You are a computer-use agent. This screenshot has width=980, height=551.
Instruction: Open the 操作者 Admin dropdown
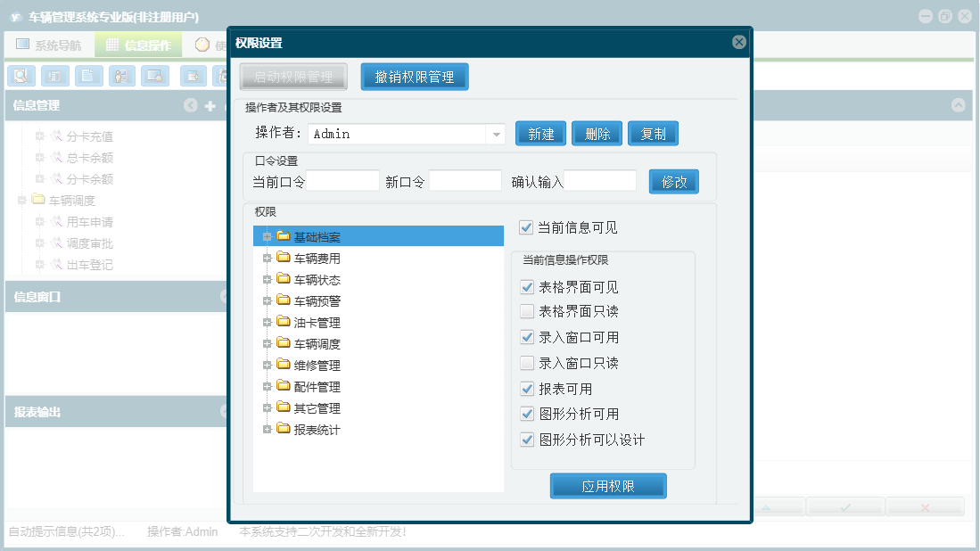(x=496, y=134)
